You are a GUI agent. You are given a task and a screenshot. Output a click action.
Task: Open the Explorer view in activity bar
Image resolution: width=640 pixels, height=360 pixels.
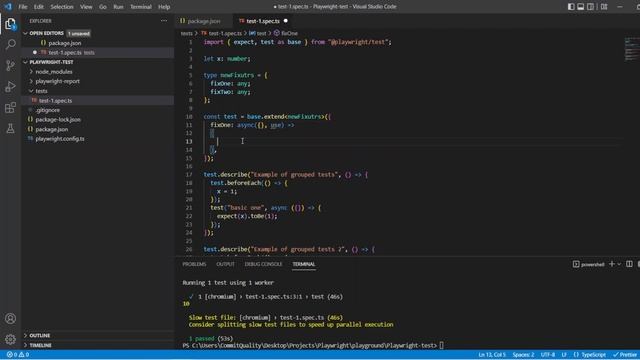point(10,24)
